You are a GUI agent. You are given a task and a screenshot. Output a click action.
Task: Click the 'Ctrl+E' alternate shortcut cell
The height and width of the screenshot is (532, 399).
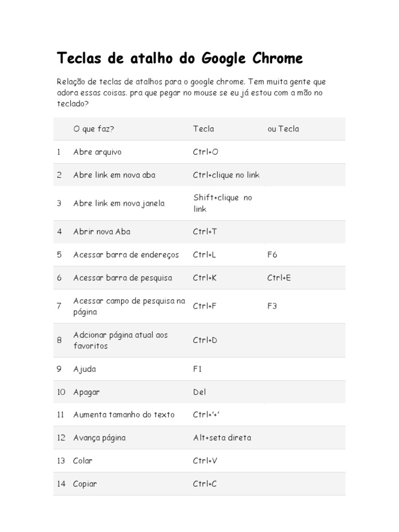279,278
